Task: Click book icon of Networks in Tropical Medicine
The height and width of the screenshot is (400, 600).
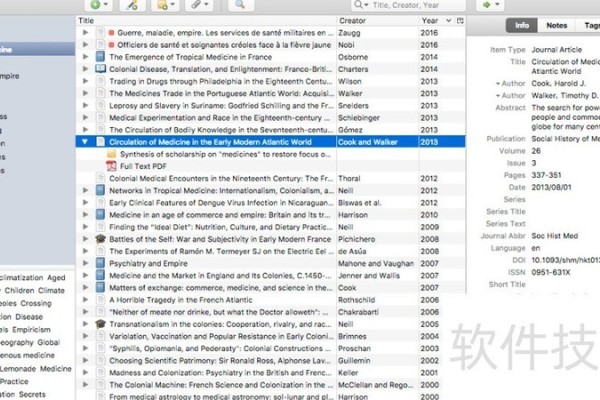Action: (100, 191)
